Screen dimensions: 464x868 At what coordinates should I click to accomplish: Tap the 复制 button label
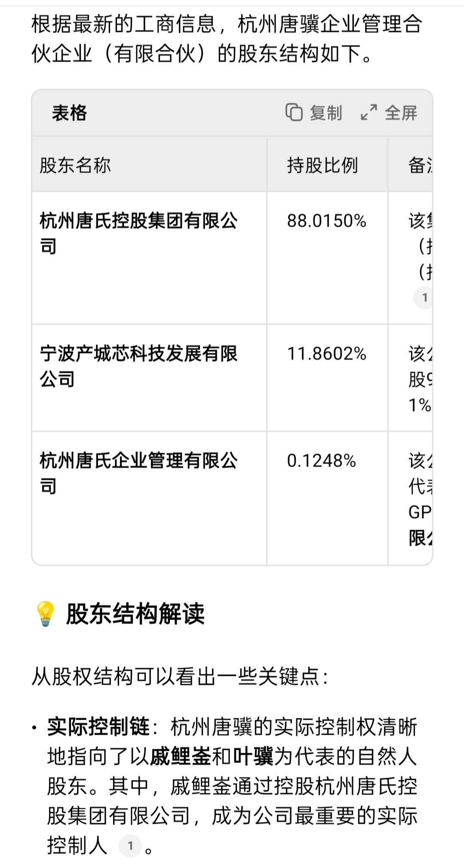(326, 113)
